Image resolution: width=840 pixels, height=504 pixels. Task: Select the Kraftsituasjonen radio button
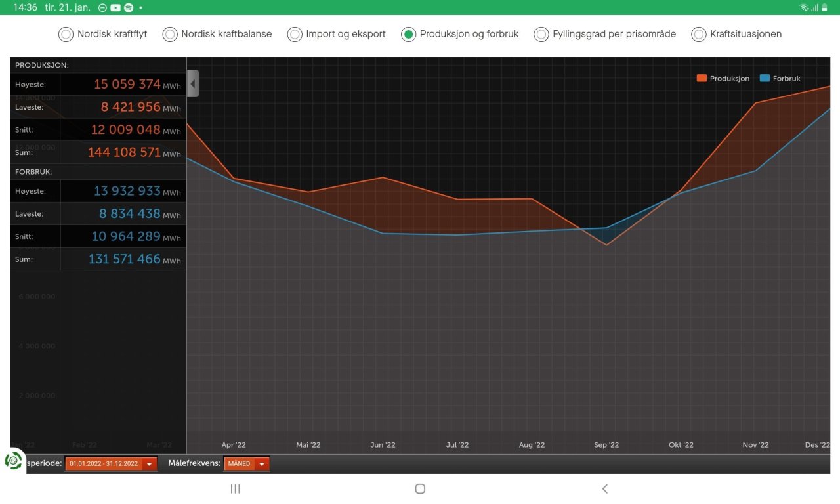click(x=699, y=34)
